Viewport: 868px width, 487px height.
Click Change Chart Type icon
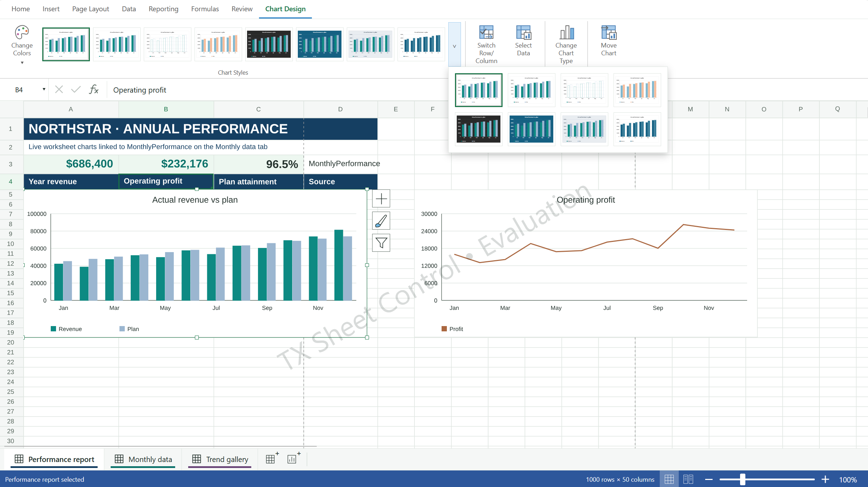tap(566, 32)
